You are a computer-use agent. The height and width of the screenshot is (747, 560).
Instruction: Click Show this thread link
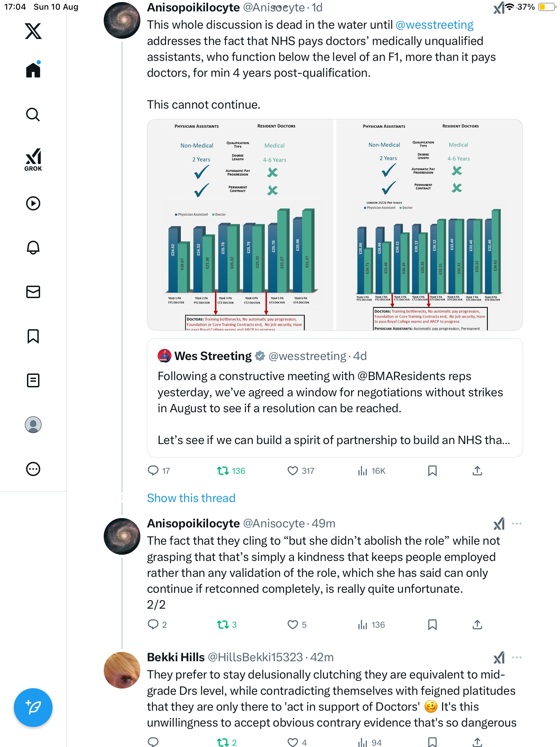click(191, 498)
